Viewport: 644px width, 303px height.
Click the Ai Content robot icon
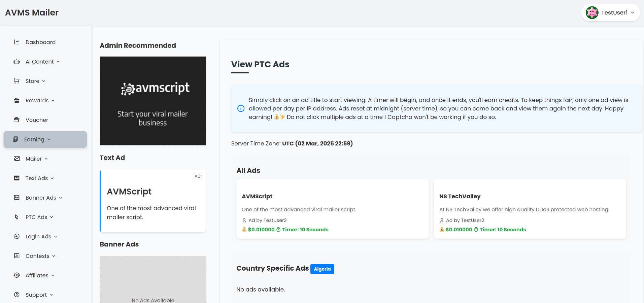17,62
